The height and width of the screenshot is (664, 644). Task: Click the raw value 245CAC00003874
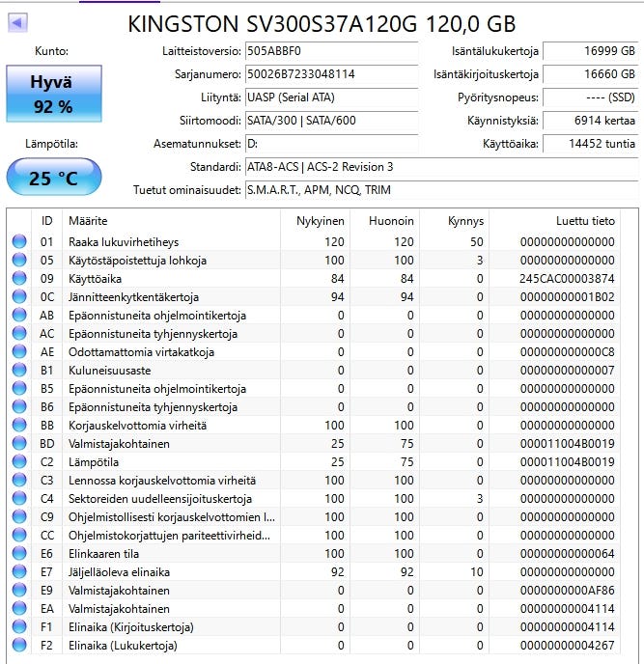tap(567, 279)
